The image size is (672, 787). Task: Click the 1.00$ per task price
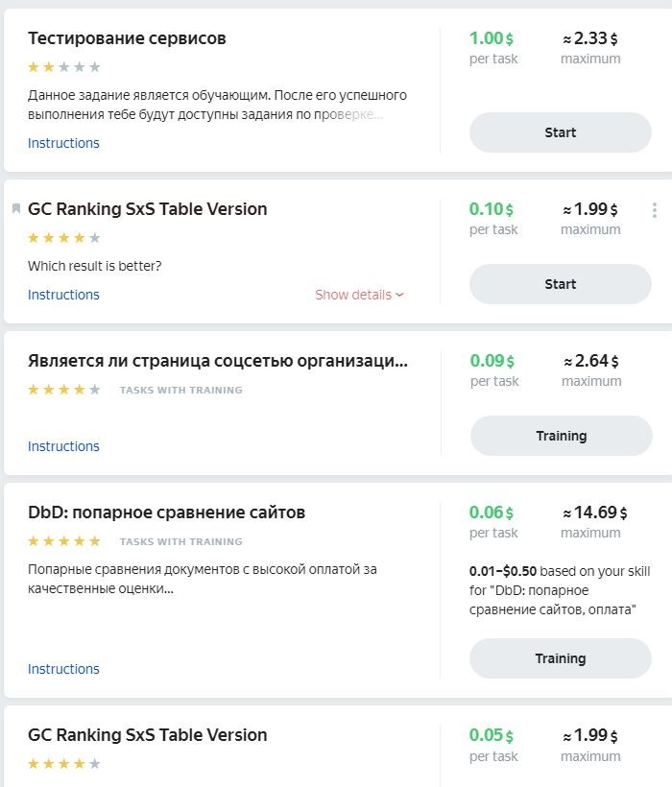click(492, 39)
